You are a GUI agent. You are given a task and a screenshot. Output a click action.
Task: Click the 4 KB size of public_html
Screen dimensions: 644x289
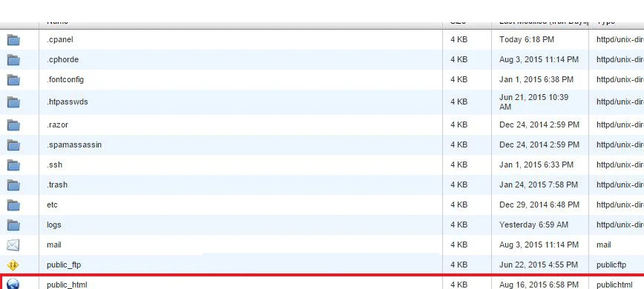459,285
